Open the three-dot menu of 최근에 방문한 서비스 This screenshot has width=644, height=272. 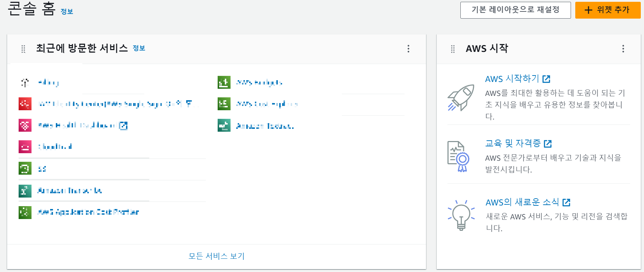click(408, 49)
